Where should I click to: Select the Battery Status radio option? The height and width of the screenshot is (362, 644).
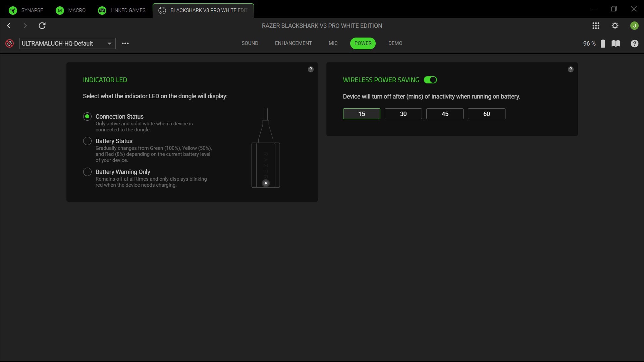[x=87, y=141]
